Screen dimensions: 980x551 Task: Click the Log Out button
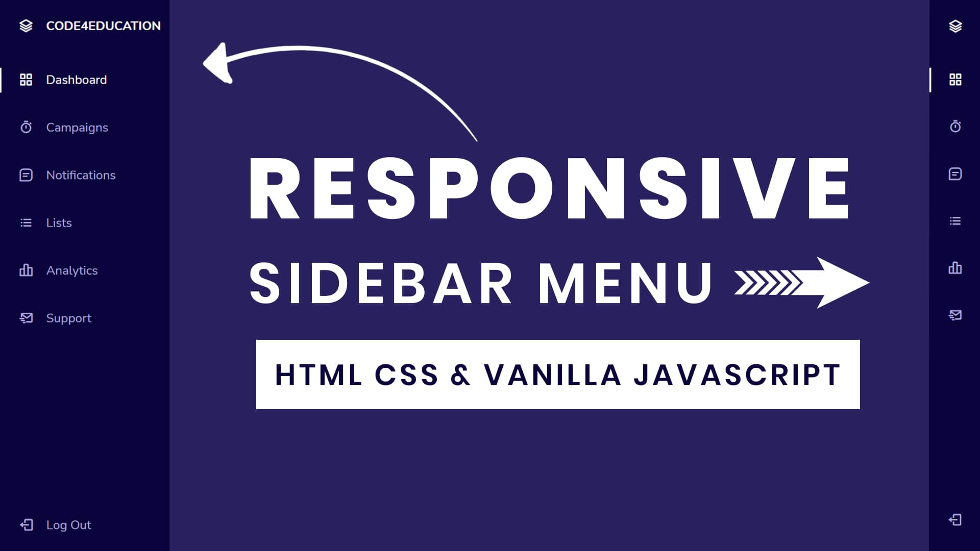pyautogui.click(x=67, y=525)
